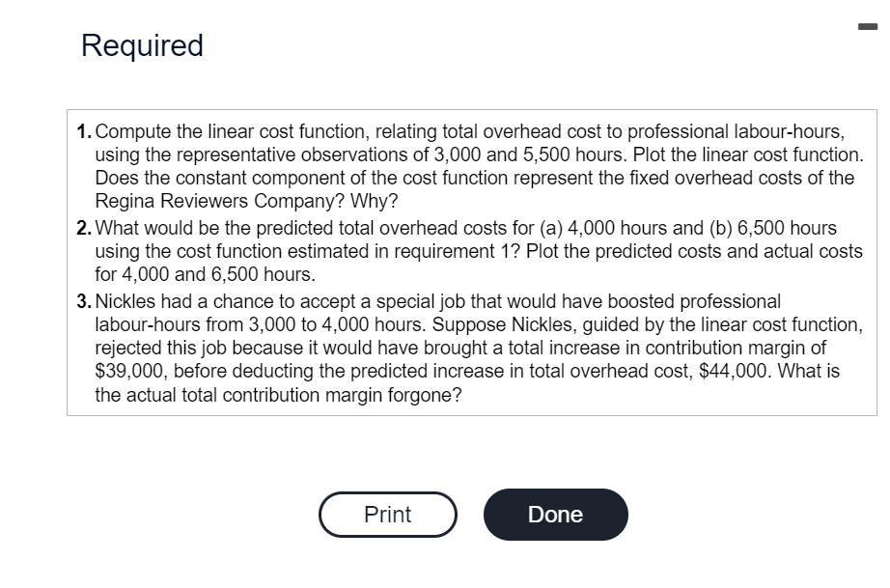
Task: Click the numbered label 2 in the list
Action: pyautogui.click(x=83, y=228)
